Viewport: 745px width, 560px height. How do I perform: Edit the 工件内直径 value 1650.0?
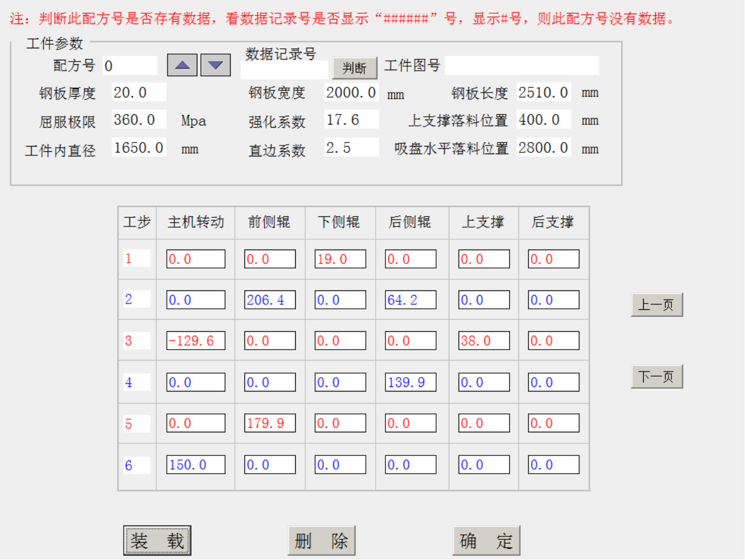[139, 148]
